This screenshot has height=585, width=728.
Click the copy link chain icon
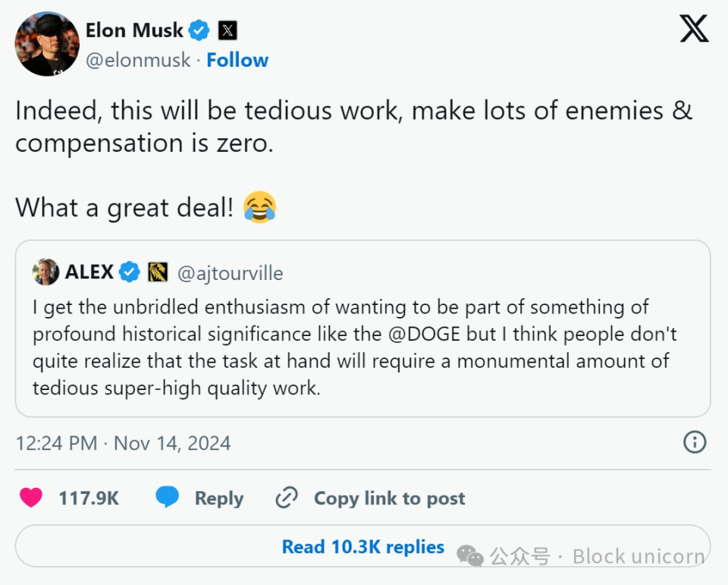coord(287,498)
